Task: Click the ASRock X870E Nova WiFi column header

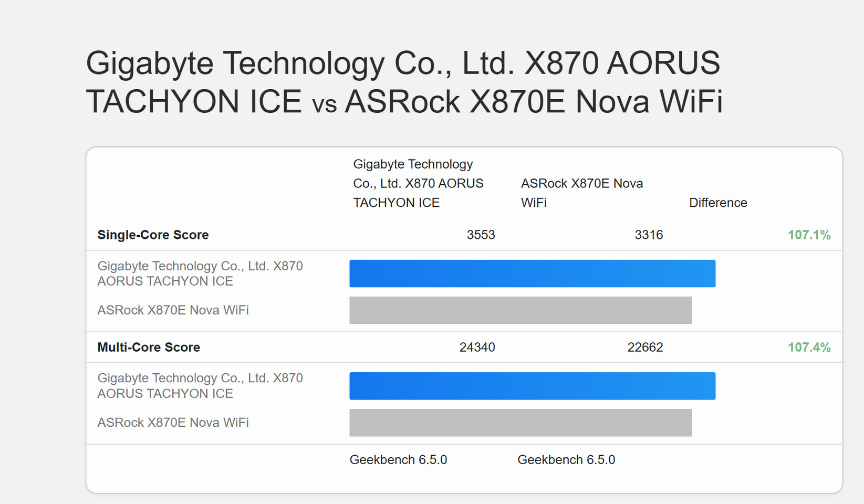Action: 581,193
